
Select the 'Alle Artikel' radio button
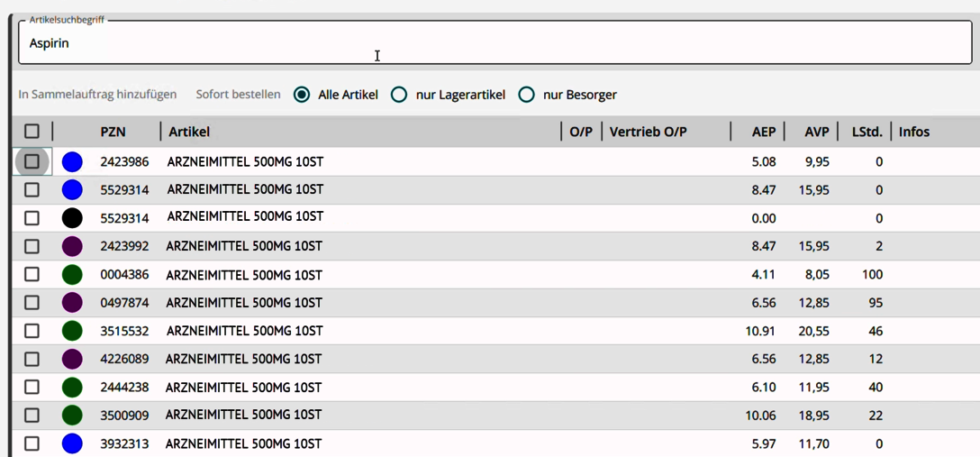[302, 95]
